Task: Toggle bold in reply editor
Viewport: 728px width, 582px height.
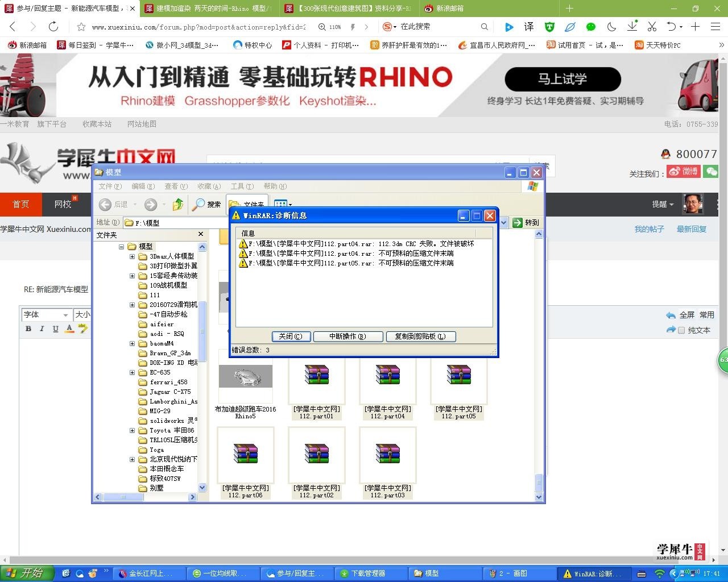Action: pyautogui.click(x=28, y=329)
